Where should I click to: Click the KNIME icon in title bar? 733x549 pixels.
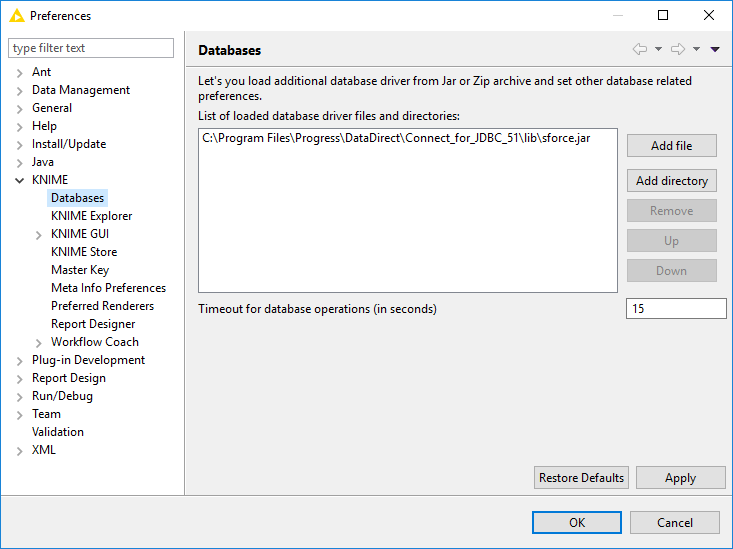16,15
